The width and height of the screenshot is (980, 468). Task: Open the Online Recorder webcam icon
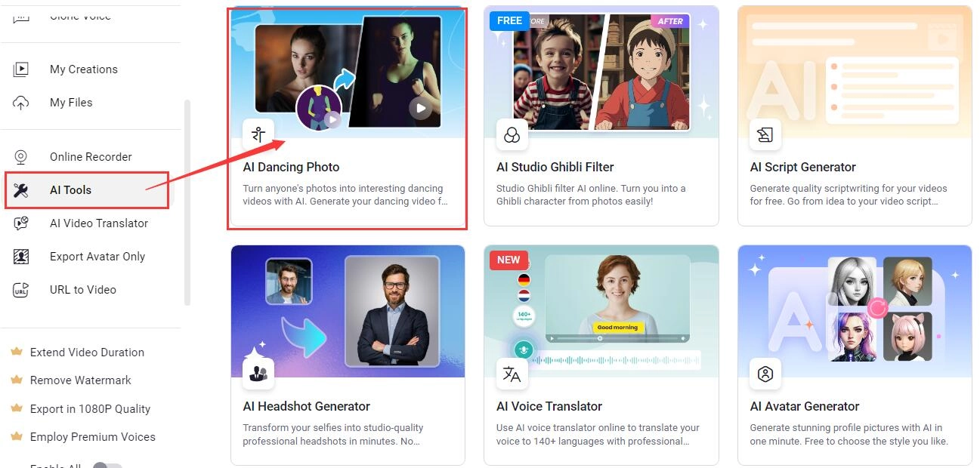[21, 157]
